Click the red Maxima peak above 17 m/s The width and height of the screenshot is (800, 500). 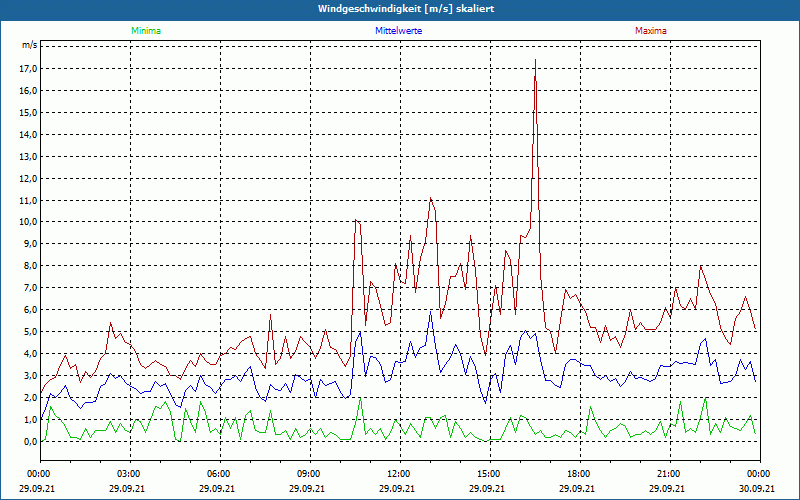pos(535,60)
